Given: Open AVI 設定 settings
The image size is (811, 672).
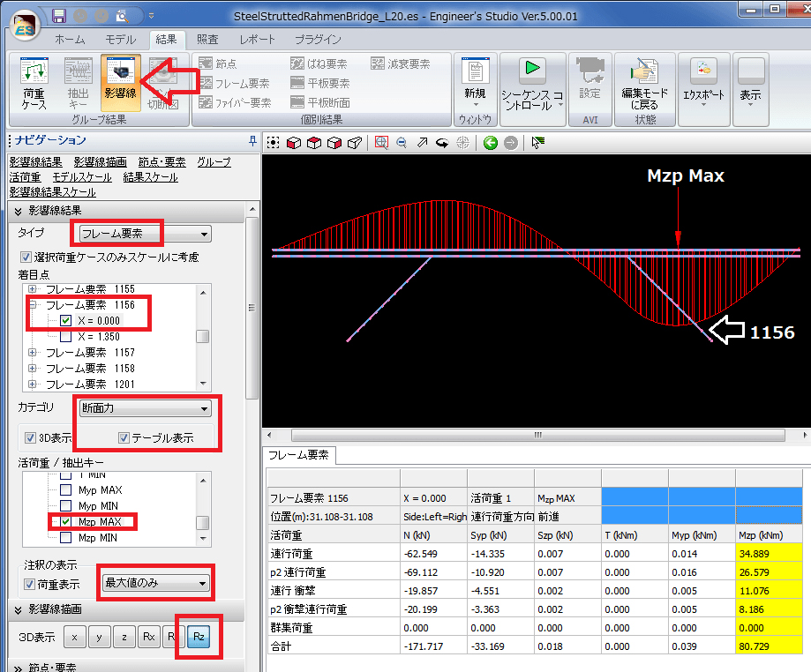Looking at the screenshot, I should [x=589, y=78].
